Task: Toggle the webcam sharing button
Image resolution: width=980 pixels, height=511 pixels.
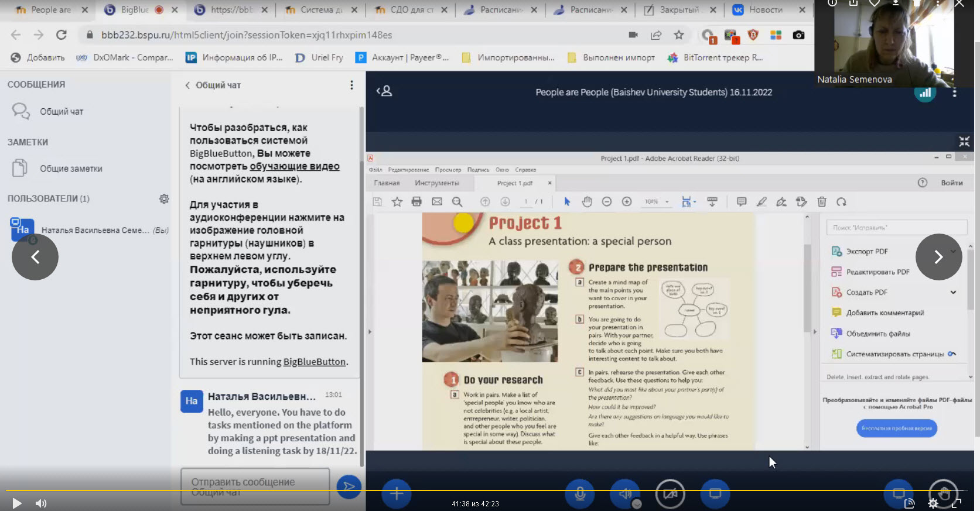Action: coord(670,493)
